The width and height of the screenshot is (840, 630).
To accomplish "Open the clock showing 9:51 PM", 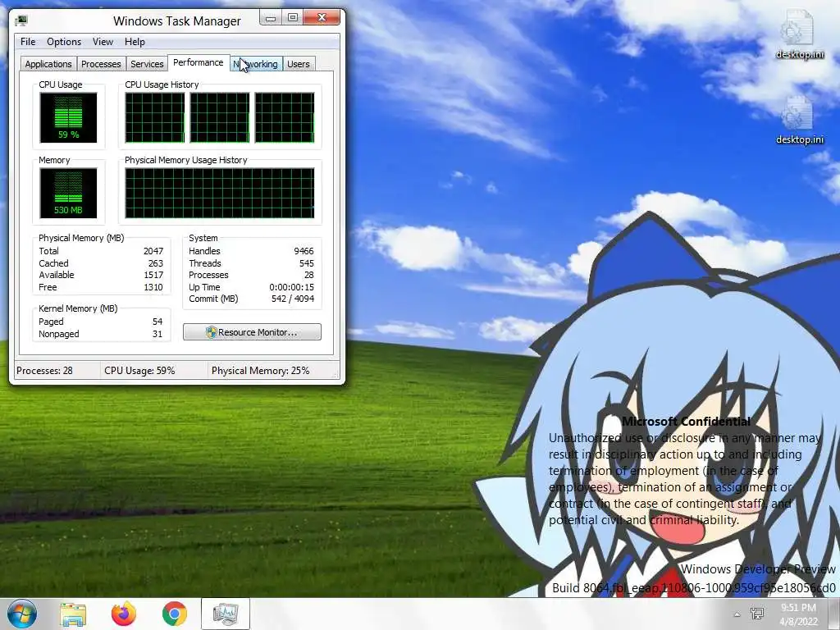I will coord(799,614).
